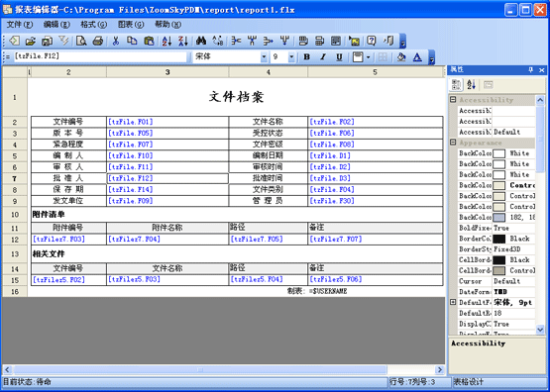Click properties panel scroll down arrow
This screenshot has height=392, width=550.
[x=540, y=330]
